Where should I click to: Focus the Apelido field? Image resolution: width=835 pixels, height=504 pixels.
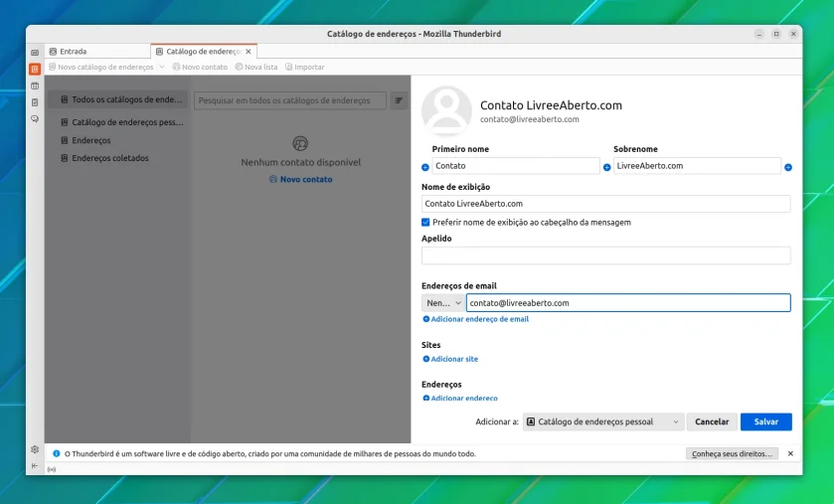[x=606, y=255]
